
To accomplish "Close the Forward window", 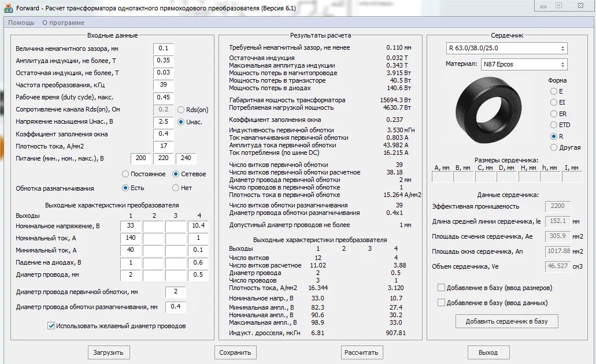I will pyautogui.click(x=580, y=6).
